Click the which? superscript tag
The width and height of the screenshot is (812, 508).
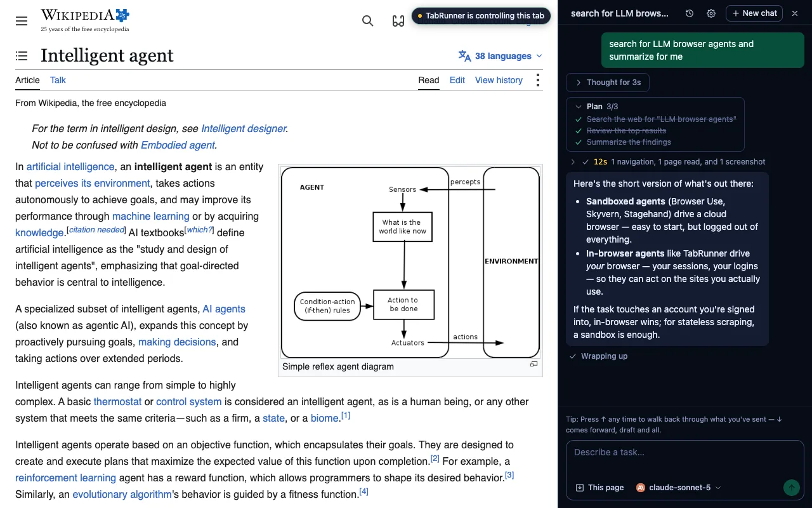coord(199,230)
